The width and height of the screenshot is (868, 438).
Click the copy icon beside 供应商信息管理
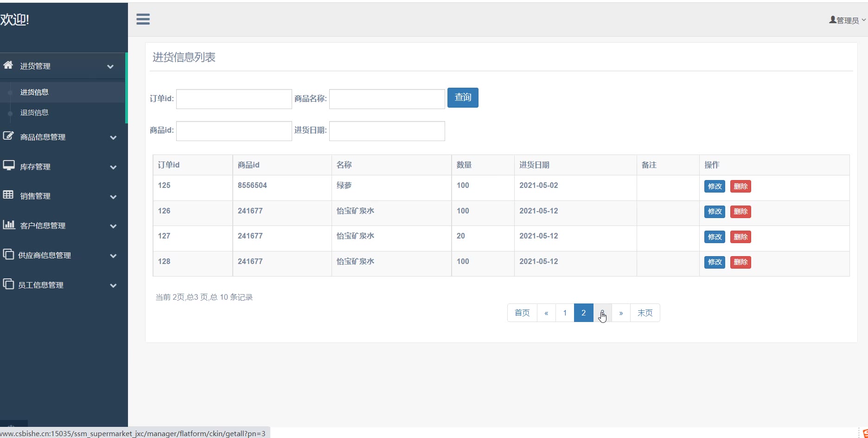pos(8,254)
